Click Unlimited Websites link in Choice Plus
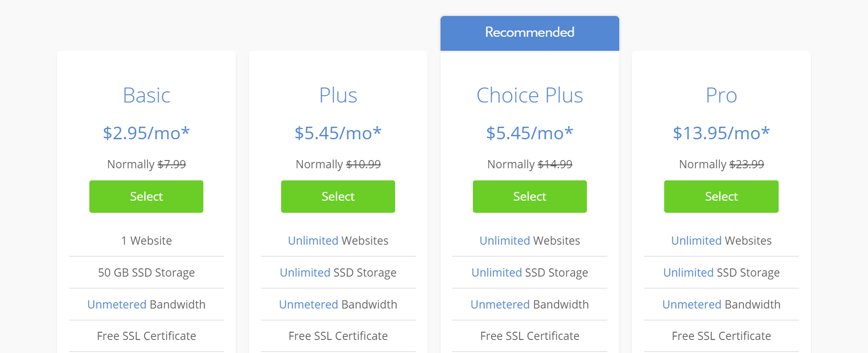Screen dimensions: 868x353 pos(505,240)
